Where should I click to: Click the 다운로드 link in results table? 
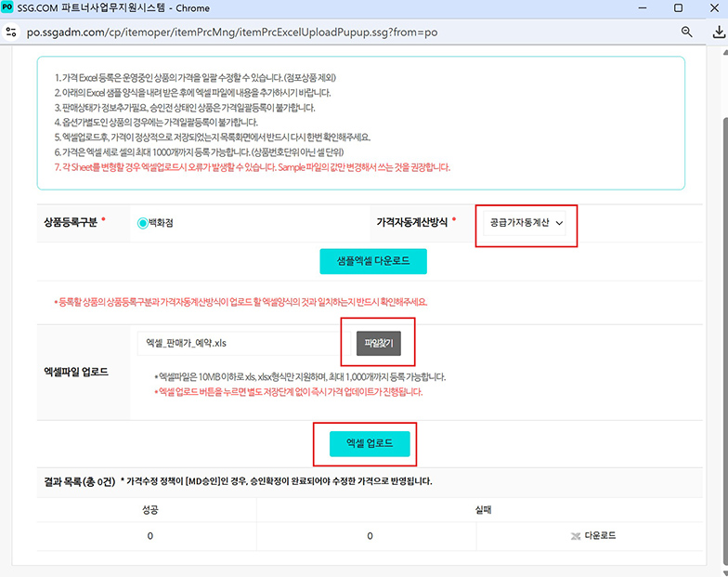pos(599,536)
